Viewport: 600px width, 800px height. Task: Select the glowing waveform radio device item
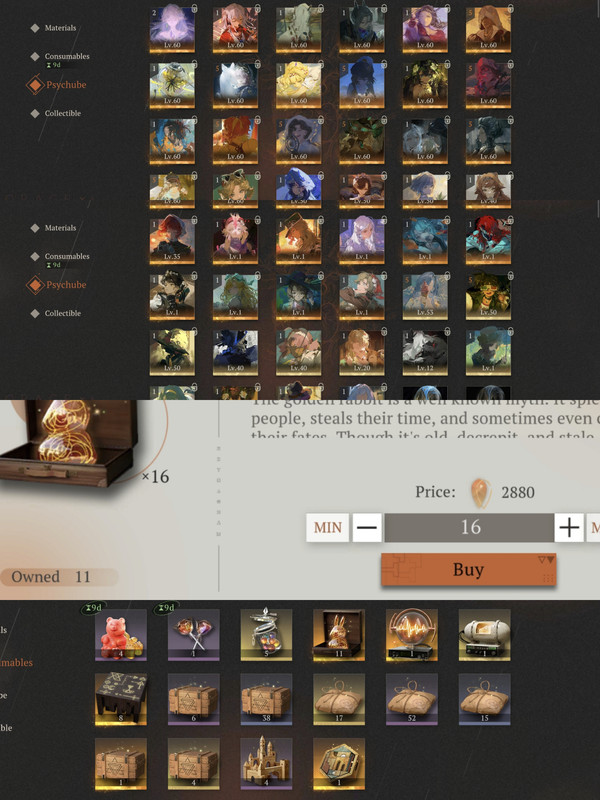(412, 635)
